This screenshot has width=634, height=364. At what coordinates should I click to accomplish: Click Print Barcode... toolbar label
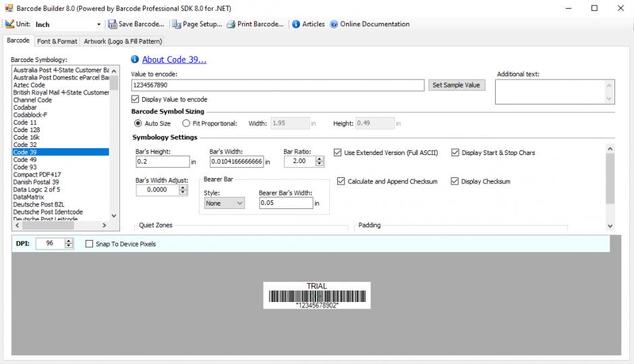pos(260,24)
